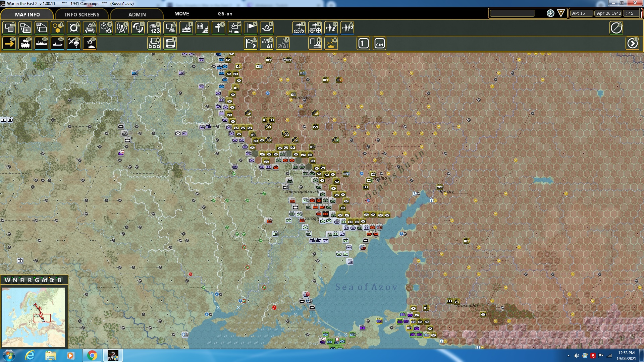This screenshot has width=644, height=362.
Task: Show victory objective flags on the map
Action: pyautogui.click(x=251, y=28)
